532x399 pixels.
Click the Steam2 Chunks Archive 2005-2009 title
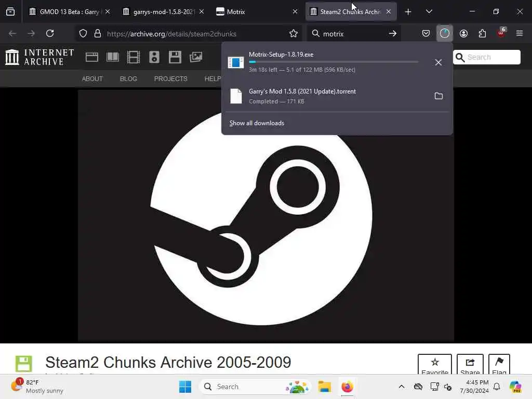tap(168, 362)
